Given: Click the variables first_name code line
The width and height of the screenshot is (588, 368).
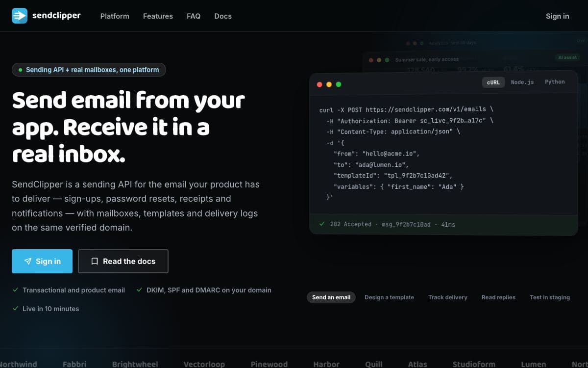Looking at the screenshot, I should pyautogui.click(x=398, y=187).
